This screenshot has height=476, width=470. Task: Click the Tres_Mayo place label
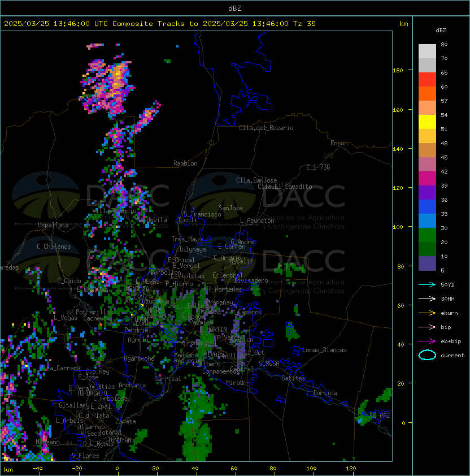pyautogui.click(x=186, y=239)
